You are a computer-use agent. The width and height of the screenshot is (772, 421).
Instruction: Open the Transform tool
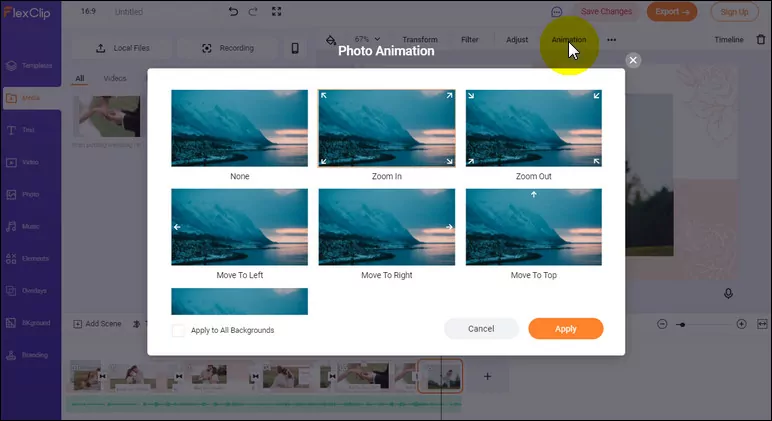coord(419,39)
